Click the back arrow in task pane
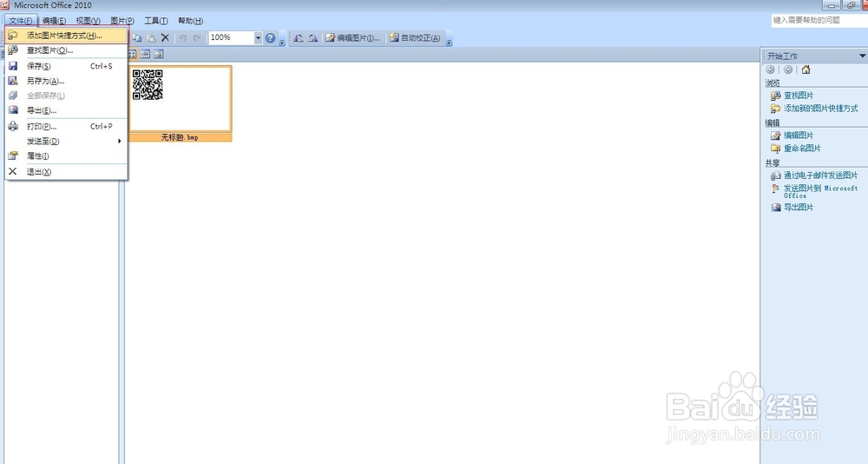This screenshot has height=464, width=868. point(771,70)
